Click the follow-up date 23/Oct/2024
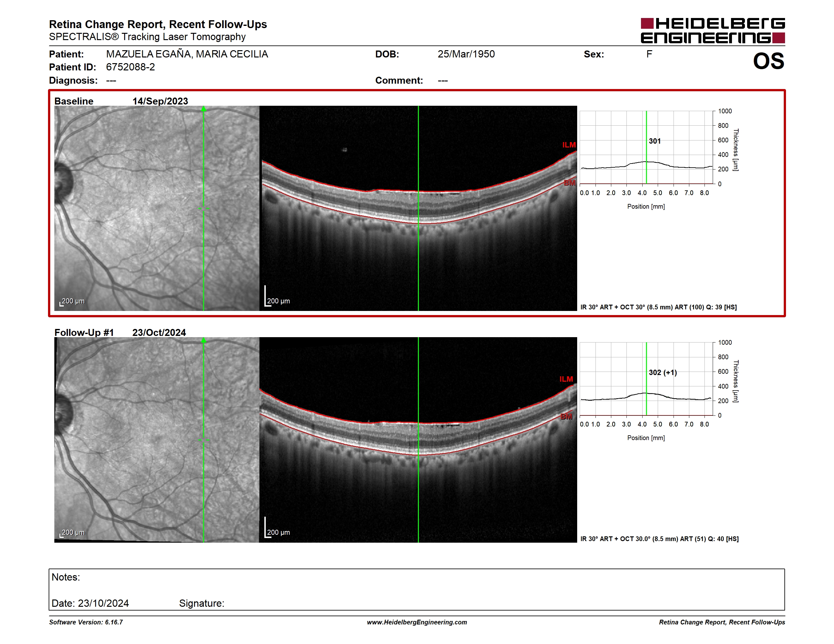Screen dimensions: 834x644 [x=159, y=332]
